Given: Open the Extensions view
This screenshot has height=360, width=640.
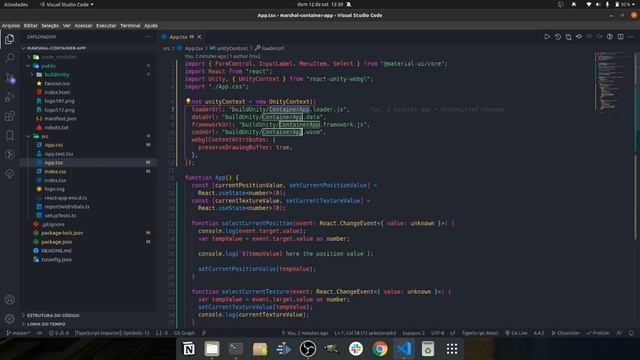Looking at the screenshot, I should tap(9, 116).
